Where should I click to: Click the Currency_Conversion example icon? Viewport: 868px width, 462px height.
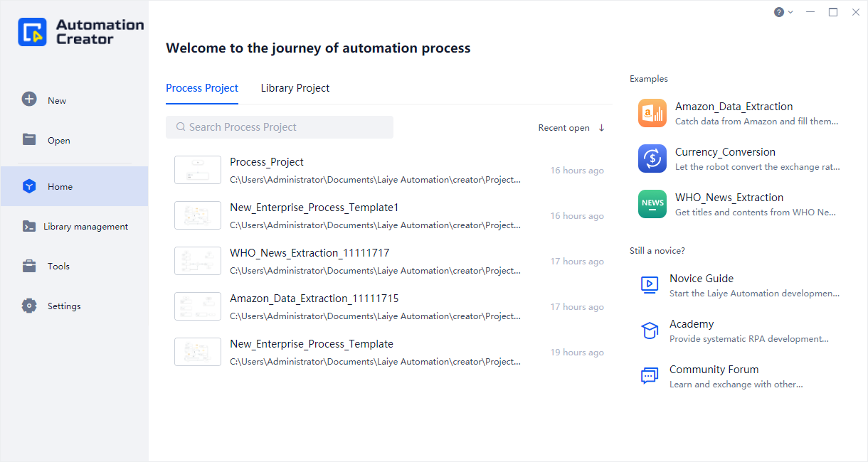pos(652,159)
